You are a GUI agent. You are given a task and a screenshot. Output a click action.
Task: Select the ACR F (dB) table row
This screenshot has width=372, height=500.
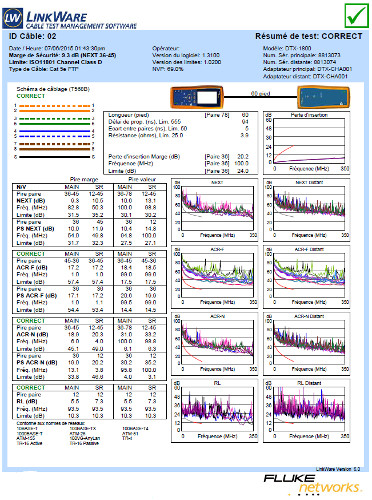click(x=89, y=268)
